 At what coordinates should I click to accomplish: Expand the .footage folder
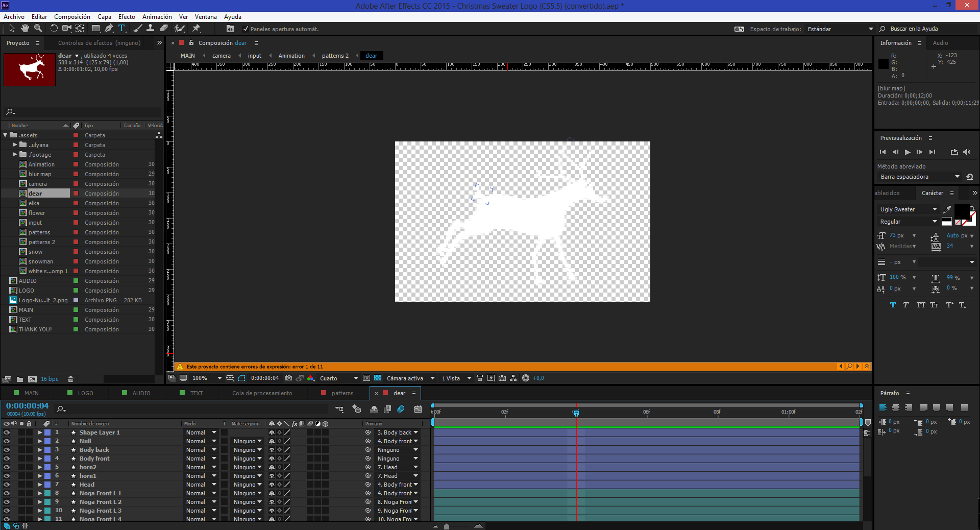[15, 155]
